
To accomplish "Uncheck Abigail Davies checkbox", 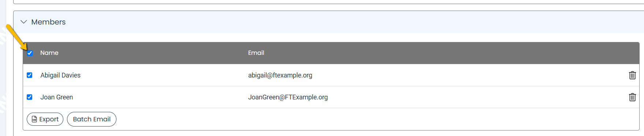I will coord(30,75).
